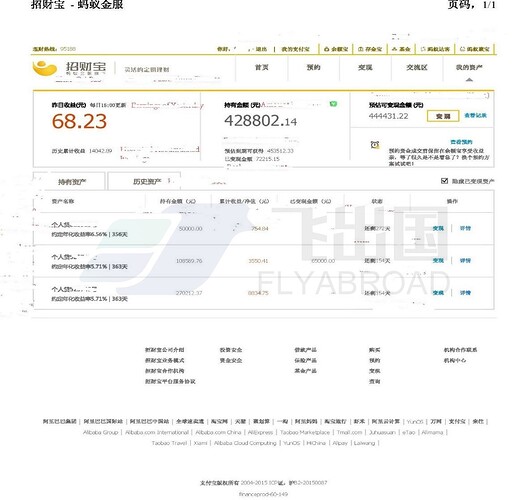Viewport: 529px width, 500px height.
Task: Click the alarm clock reminder icon
Action: click(x=375, y=145)
